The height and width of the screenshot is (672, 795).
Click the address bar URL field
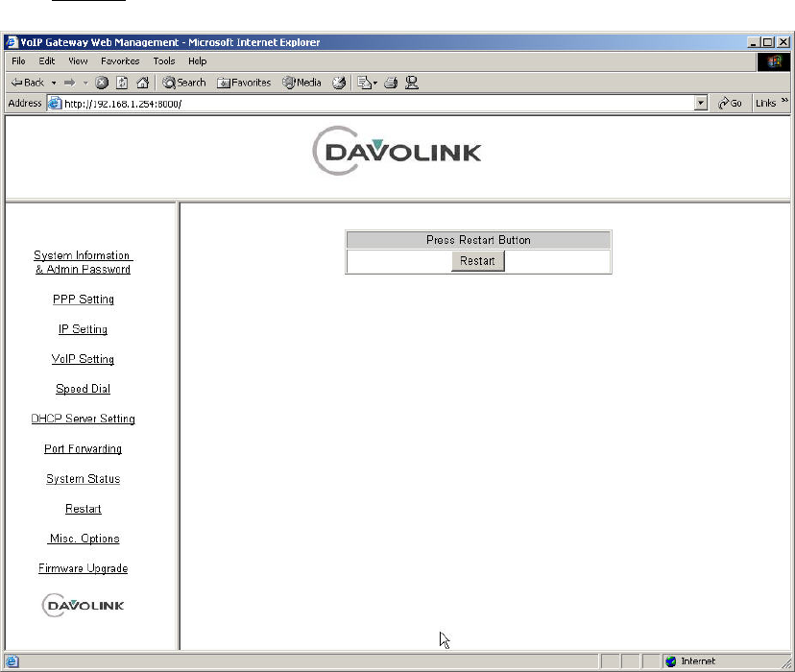pos(377,104)
